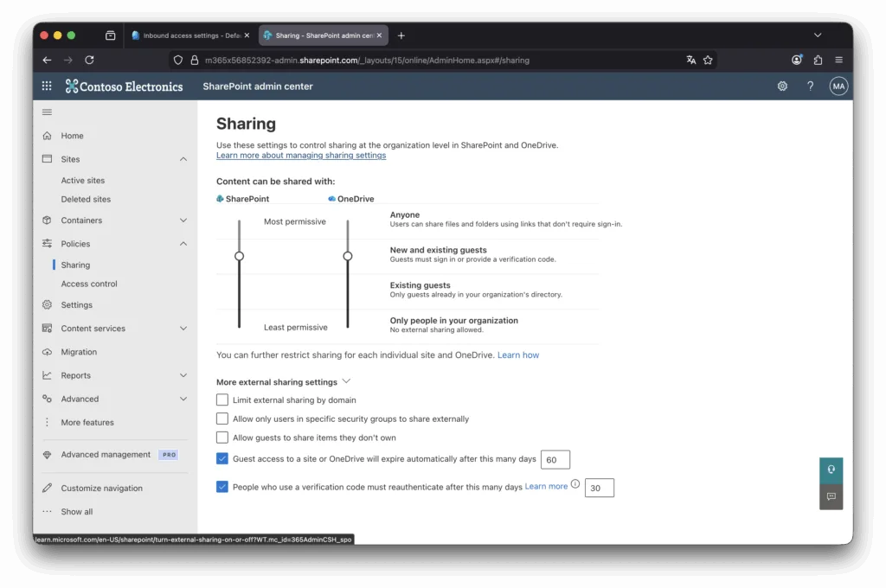Image resolution: width=886 pixels, height=588 pixels.
Task: Click the headset support icon button
Action: click(831, 470)
